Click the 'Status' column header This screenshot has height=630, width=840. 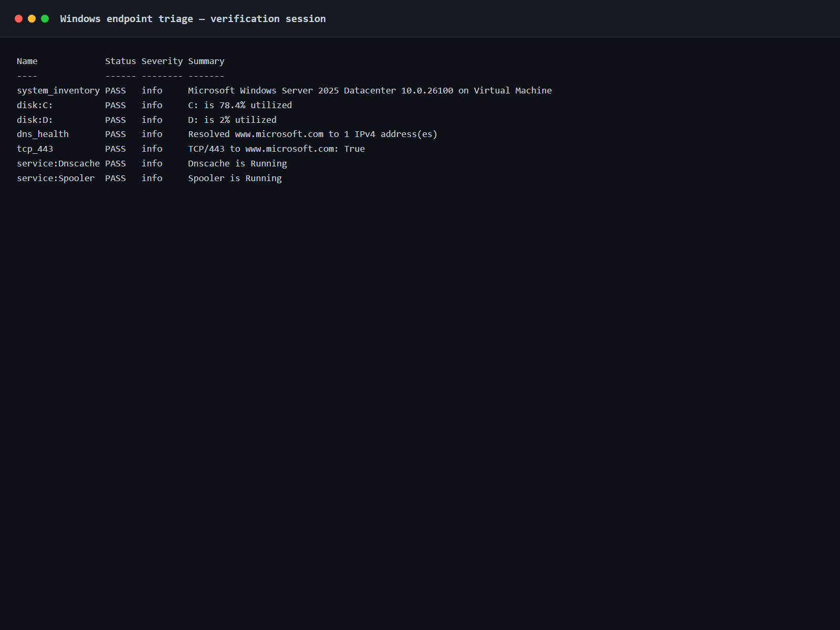[120, 61]
